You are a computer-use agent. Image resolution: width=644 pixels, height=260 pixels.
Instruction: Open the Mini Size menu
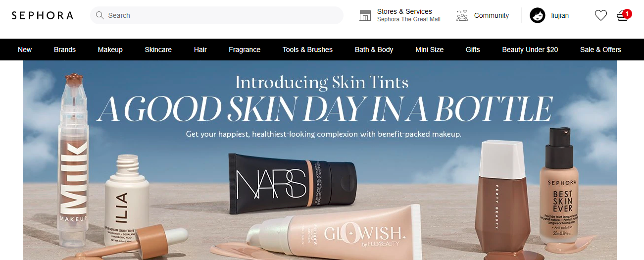pyautogui.click(x=430, y=50)
